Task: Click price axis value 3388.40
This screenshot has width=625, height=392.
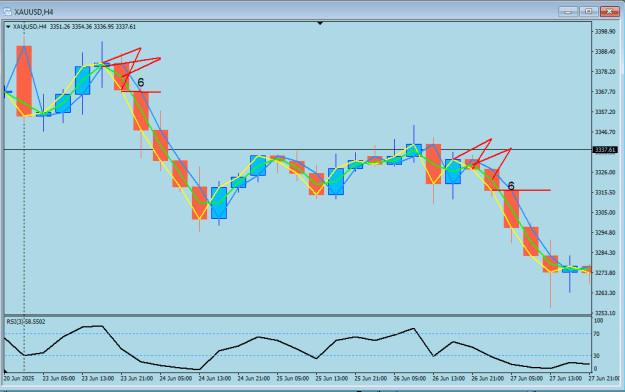Action: click(x=605, y=52)
